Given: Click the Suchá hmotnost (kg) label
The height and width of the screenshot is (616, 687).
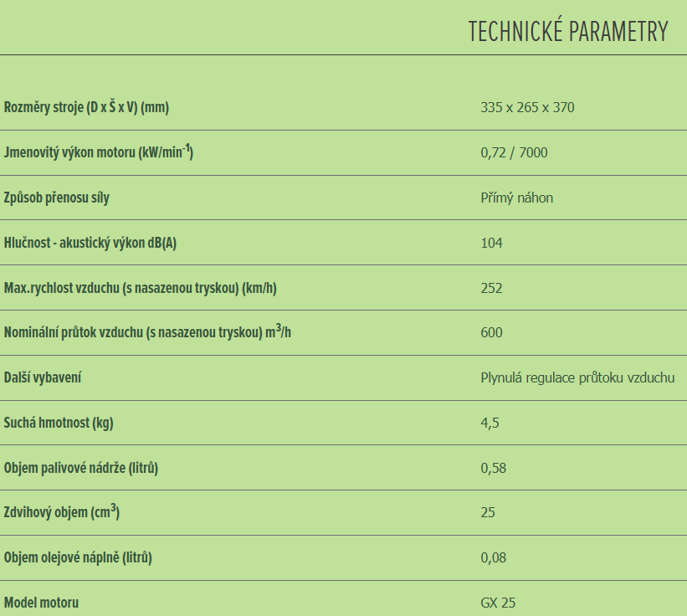Looking at the screenshot, I should pyautogui.click(x=59, y=423).
